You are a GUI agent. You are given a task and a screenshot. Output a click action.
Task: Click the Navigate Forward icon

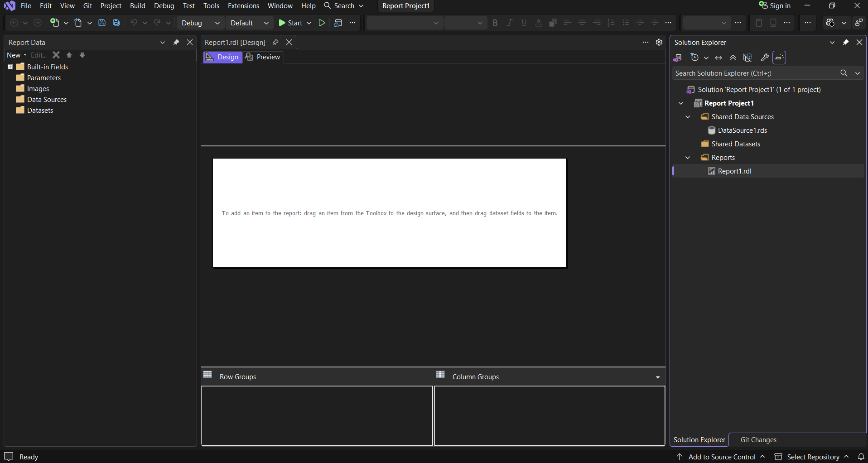tap(38, 23)
